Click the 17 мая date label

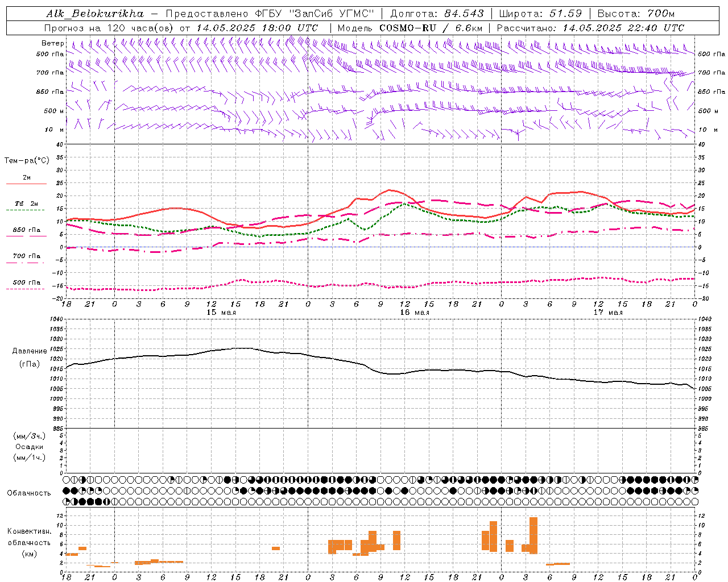607,312
